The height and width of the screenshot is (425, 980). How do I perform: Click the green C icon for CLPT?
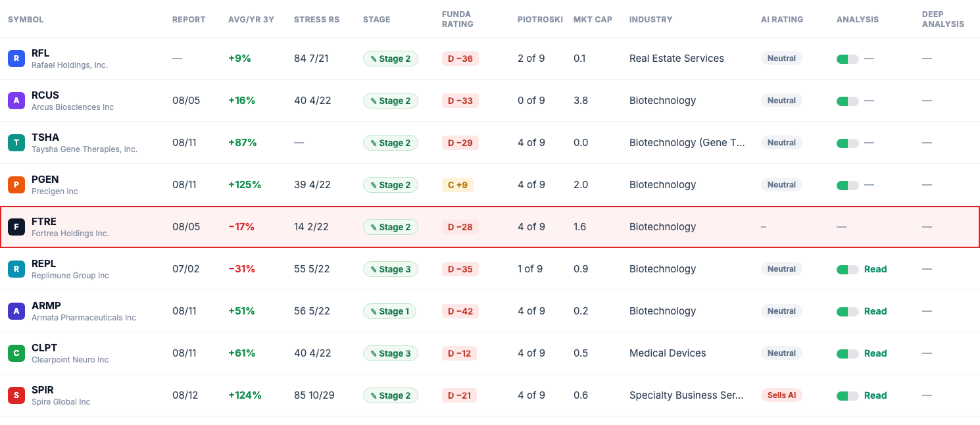16,353
